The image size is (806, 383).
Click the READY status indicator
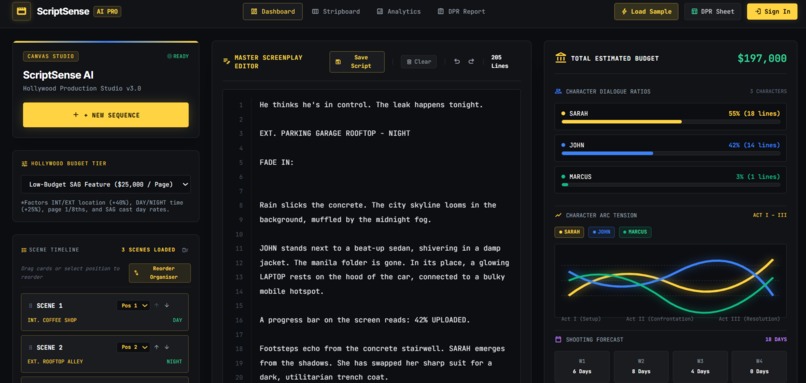coord(178,56)
